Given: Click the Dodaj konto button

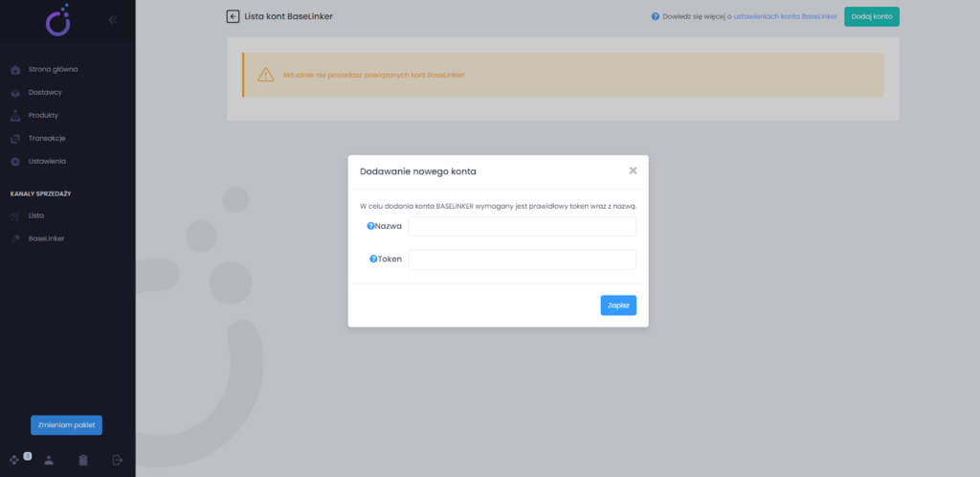Looking at the screenshot, I should [872, 17].
